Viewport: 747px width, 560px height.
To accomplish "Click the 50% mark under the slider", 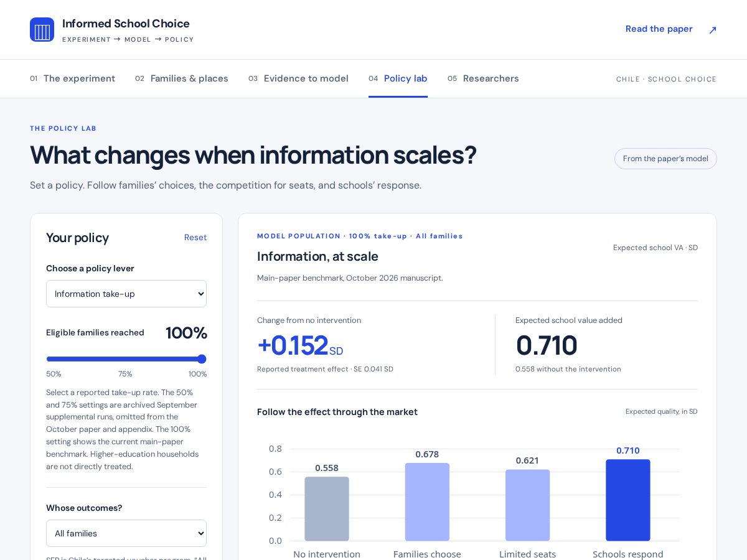I will [54, 374].
